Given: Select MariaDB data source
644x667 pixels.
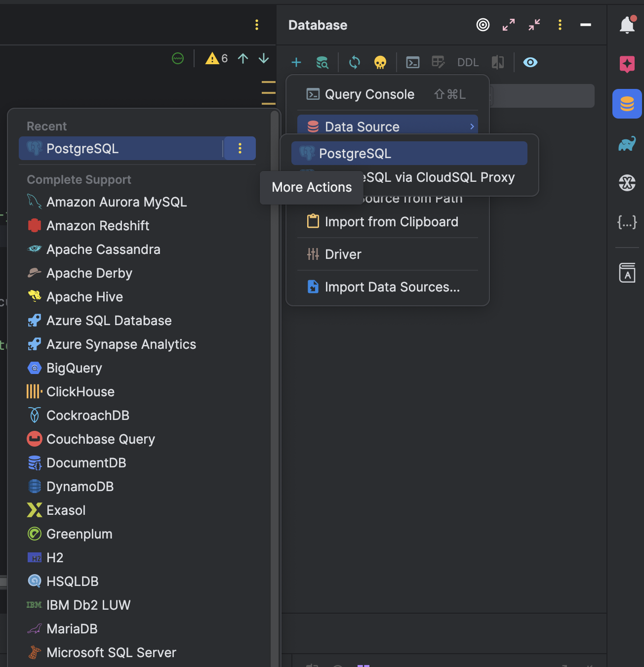Looking at the screenshot, I should pos(137,629).
